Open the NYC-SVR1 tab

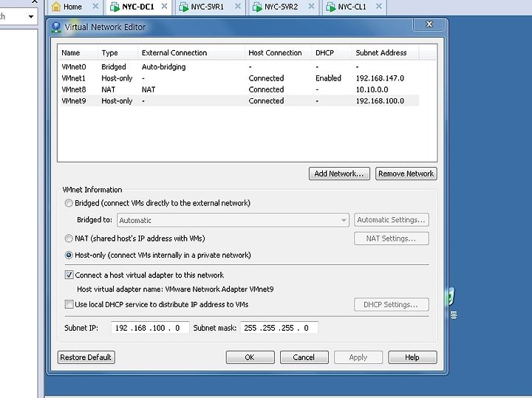point(210,7)
